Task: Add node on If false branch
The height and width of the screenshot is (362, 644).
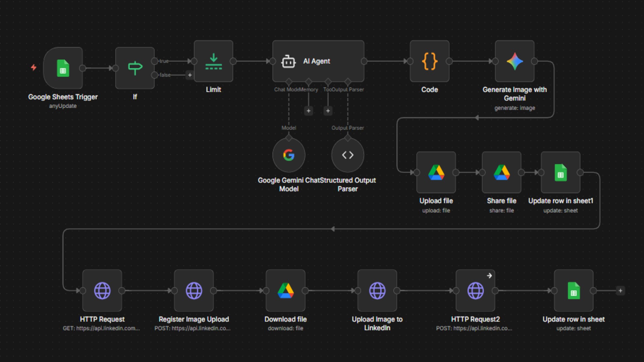Action: (190, 75)
